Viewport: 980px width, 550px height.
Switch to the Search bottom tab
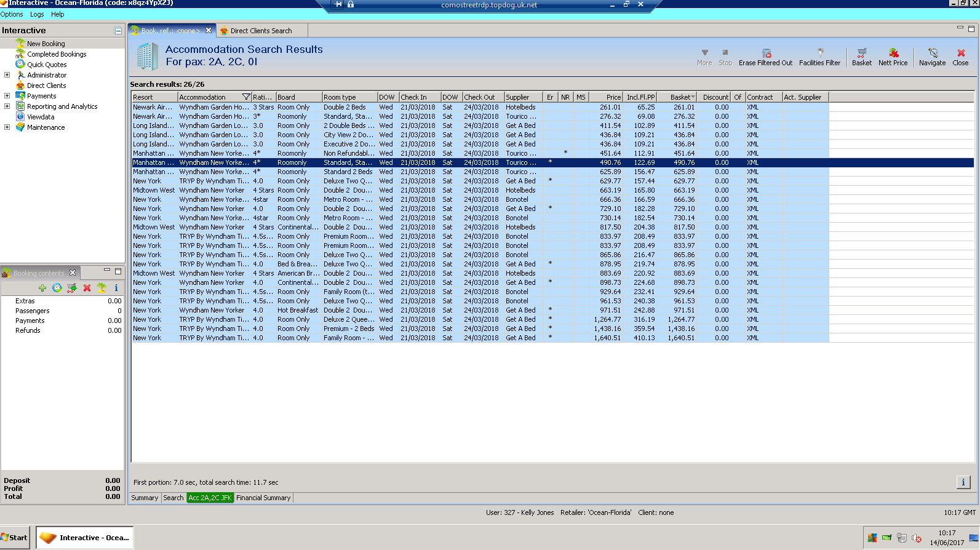point(173,498)
